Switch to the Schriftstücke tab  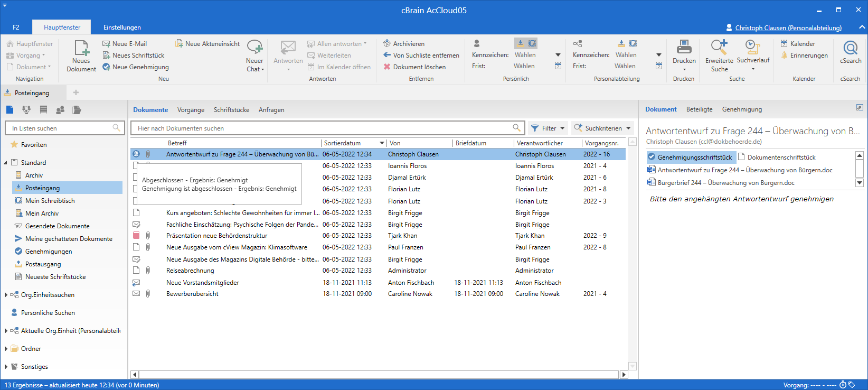click(x=231, y=110)
